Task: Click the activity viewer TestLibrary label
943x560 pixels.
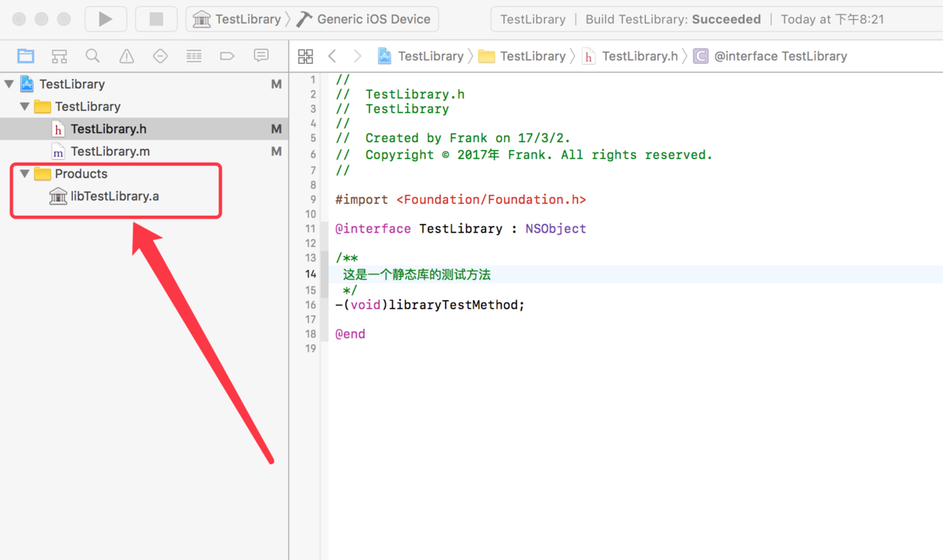Action: point(532,19)
